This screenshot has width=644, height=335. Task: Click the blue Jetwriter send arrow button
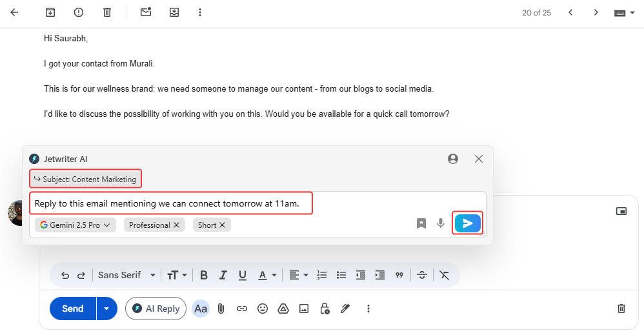click(x=468, y=223)
